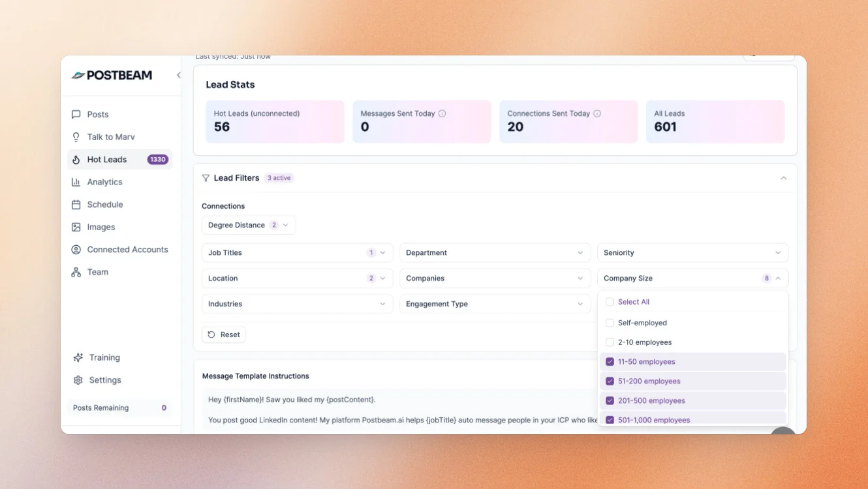The image size is (868, 489).
Task: Open the Posts page in sidebar
Action: click(120, 114)
